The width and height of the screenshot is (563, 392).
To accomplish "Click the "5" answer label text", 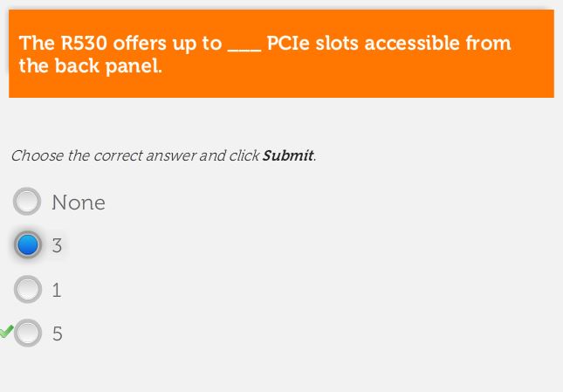I will pos(57,334).
